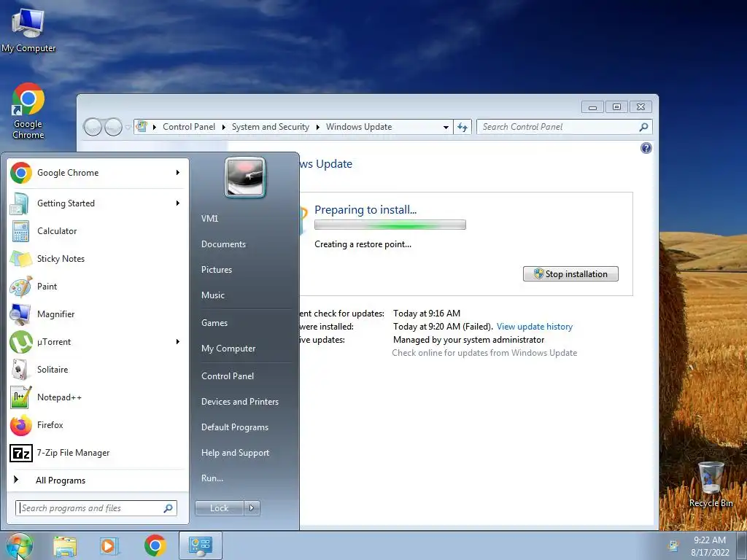Viewport: 747px width, 560px height.
Task: Open Documents from Start menu
Action: (223, 244)
